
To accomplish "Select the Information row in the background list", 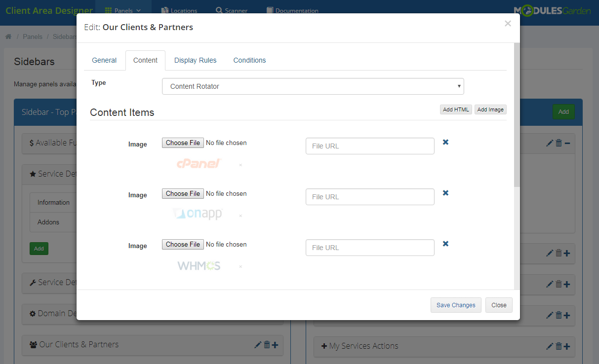I will point(53,202).
